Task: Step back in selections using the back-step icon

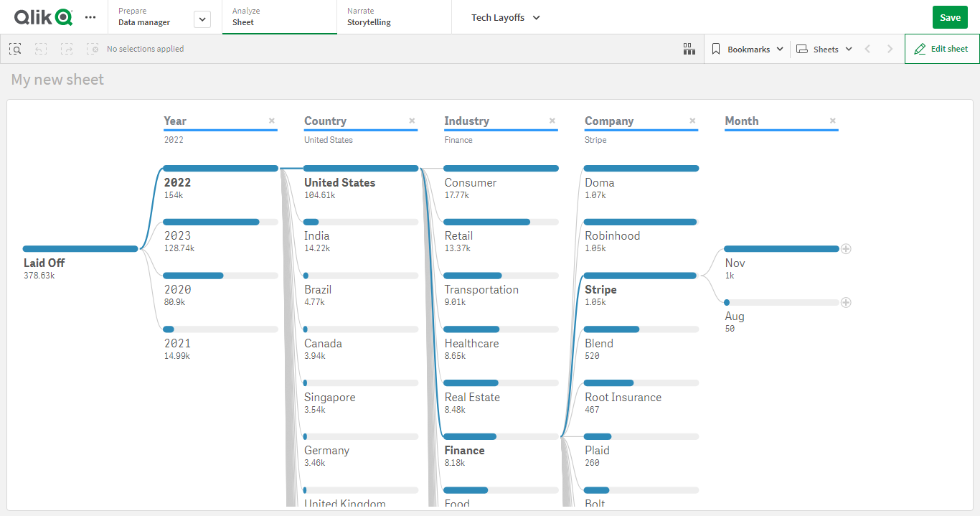Action: [x=41, y=49]
